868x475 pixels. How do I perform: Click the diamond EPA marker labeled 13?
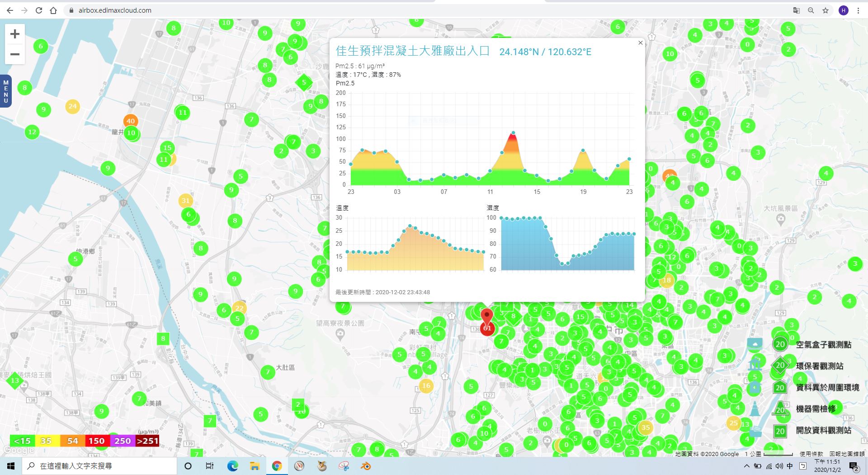pyautogui.click(x=15, y=381)
